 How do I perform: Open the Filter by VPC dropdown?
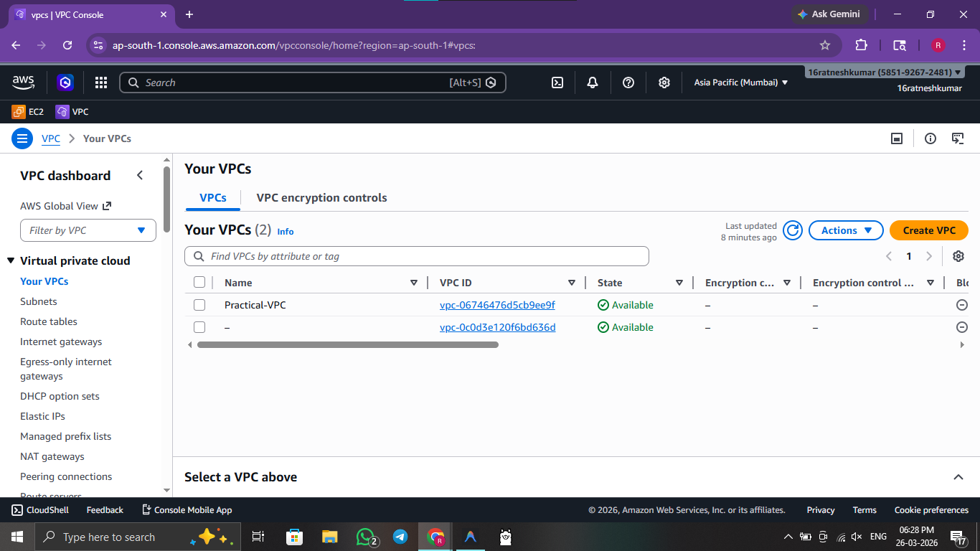88,230
